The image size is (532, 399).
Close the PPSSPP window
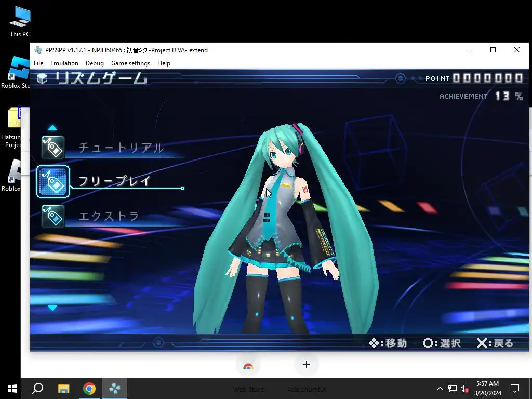tap(517, 50)
